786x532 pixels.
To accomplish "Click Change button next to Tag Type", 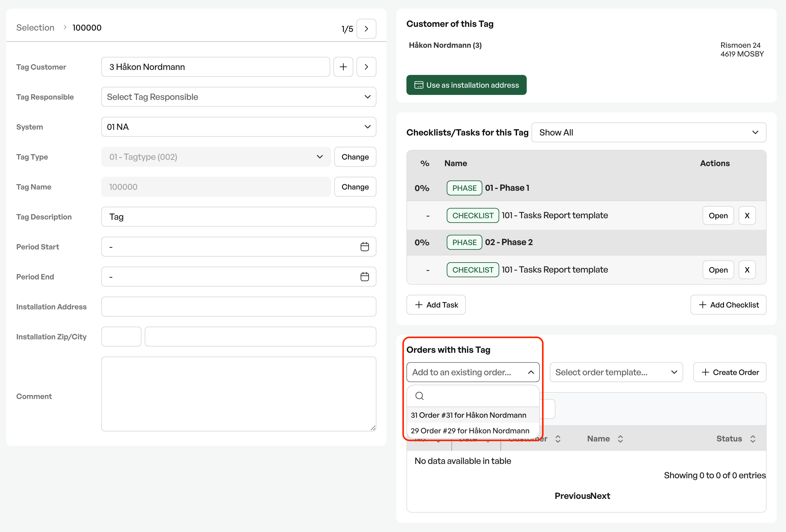I will tap(355, 157).
